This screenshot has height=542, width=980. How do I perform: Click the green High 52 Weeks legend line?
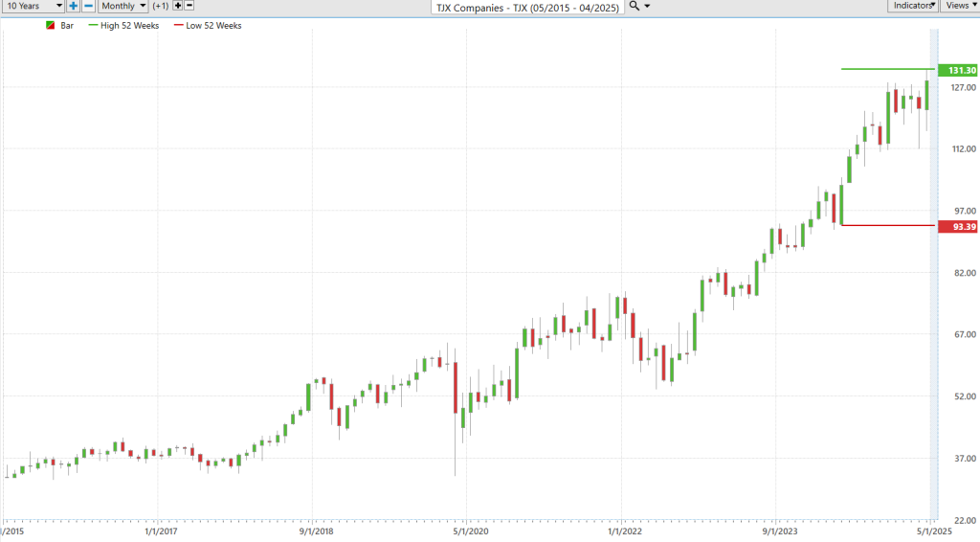[x=92, y=26]
